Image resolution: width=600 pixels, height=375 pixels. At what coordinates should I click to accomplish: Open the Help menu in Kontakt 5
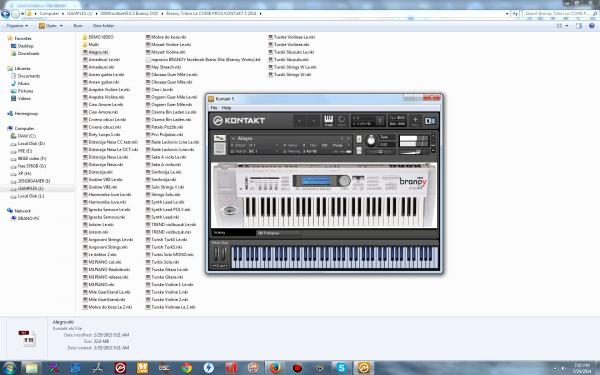click(x=227, y=108)
